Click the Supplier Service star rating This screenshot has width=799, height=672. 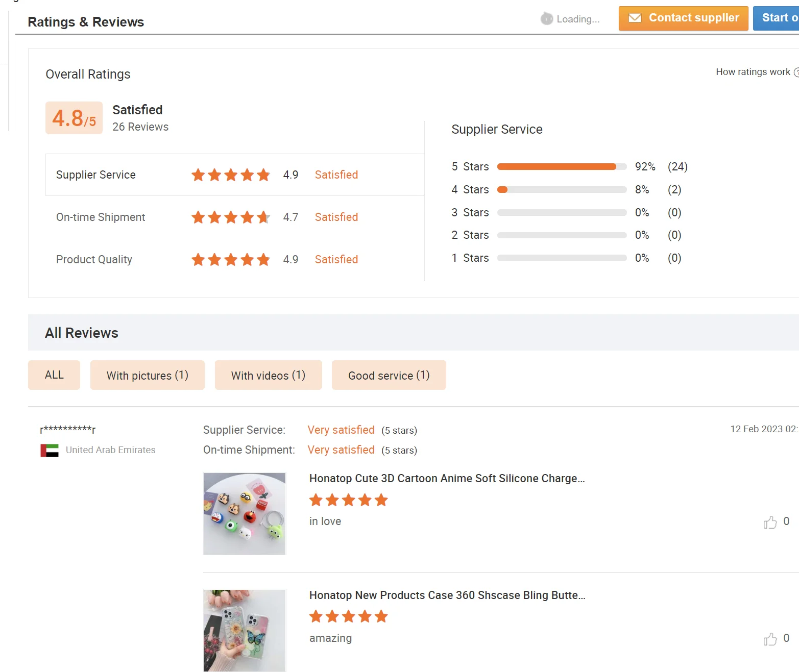tap(231, 175)
